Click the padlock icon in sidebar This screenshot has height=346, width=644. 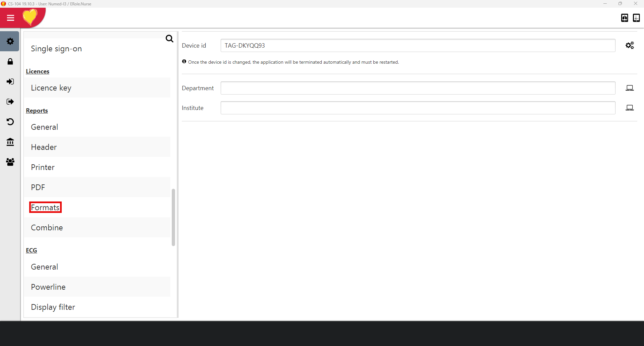[10, 61]
